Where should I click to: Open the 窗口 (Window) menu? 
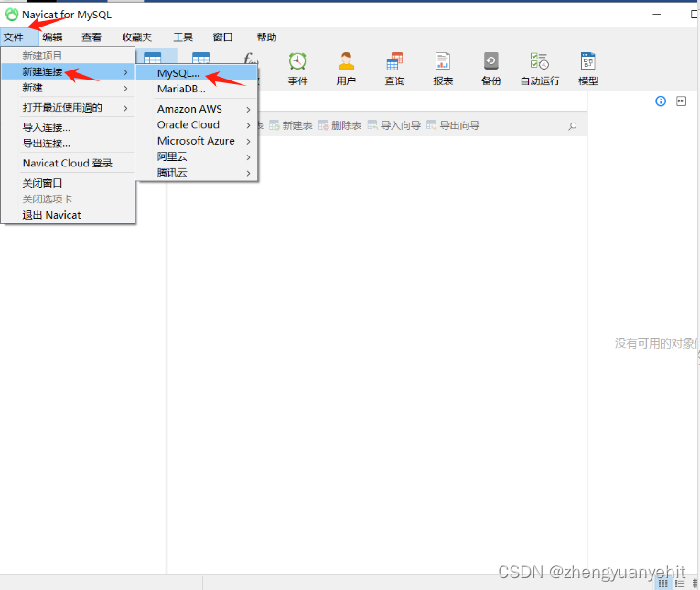[222, 37]
